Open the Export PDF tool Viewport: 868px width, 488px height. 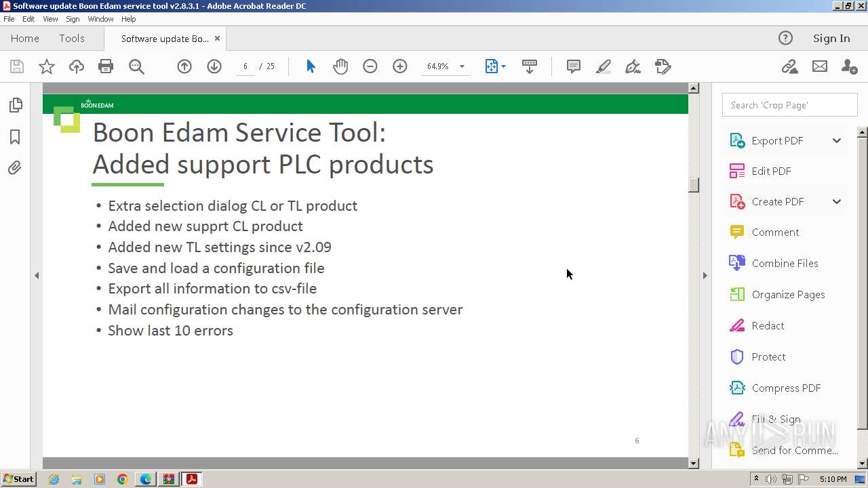coord(777,140)
